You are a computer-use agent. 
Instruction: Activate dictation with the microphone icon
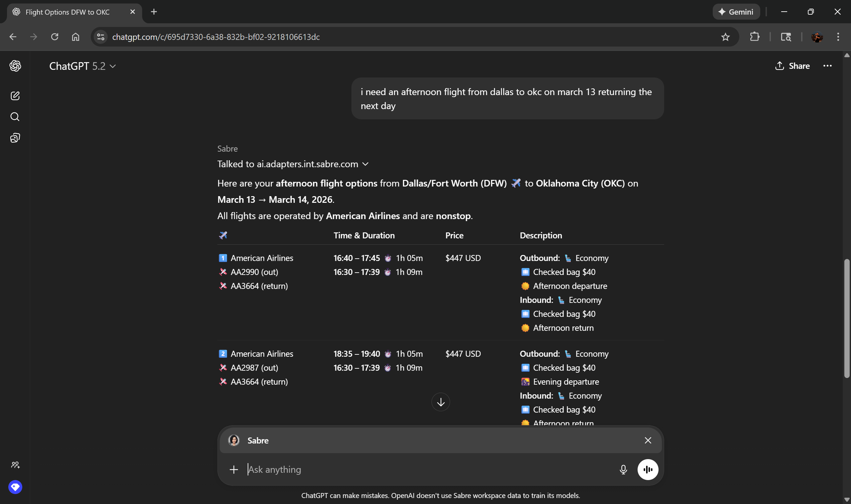point(623,469)
